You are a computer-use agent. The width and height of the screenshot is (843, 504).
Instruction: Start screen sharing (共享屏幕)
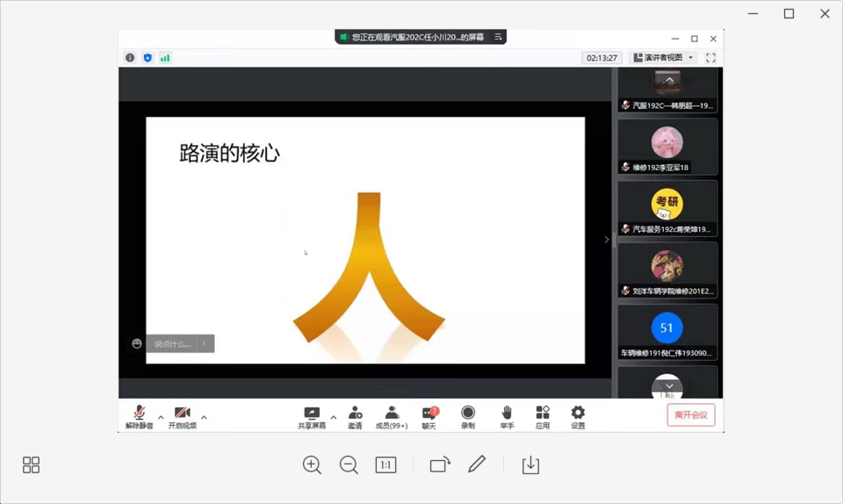(x=312, y=416)
